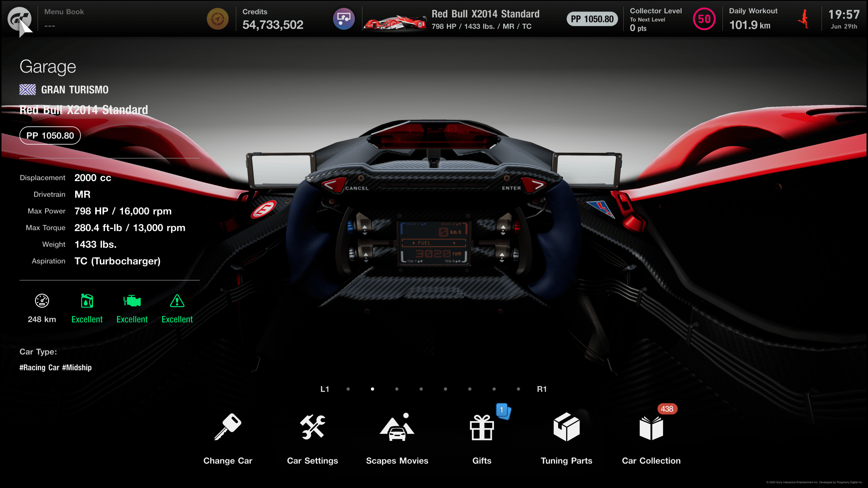Open the gold Menu Book compass icon

pos(218,19)
